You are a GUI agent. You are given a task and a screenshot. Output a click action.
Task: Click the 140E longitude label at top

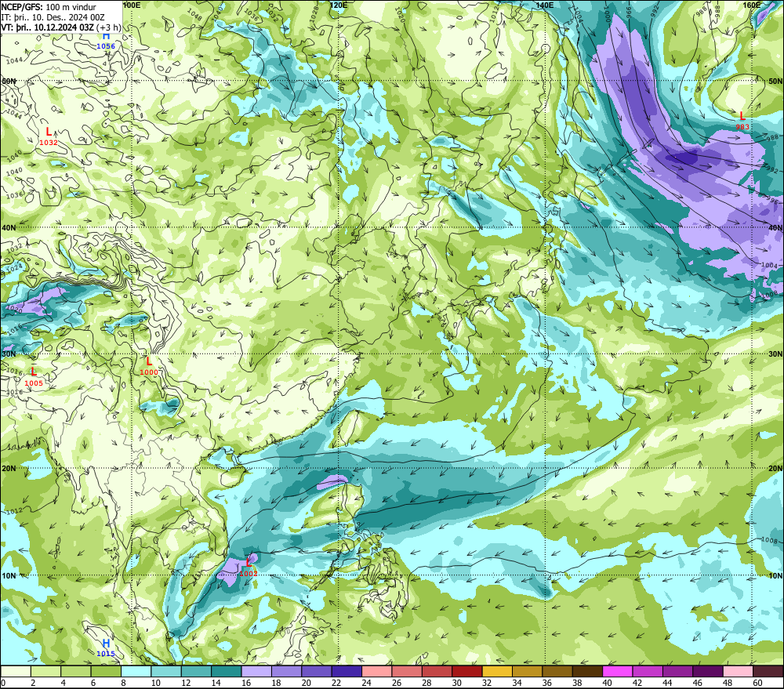click(x=545, y=5)
